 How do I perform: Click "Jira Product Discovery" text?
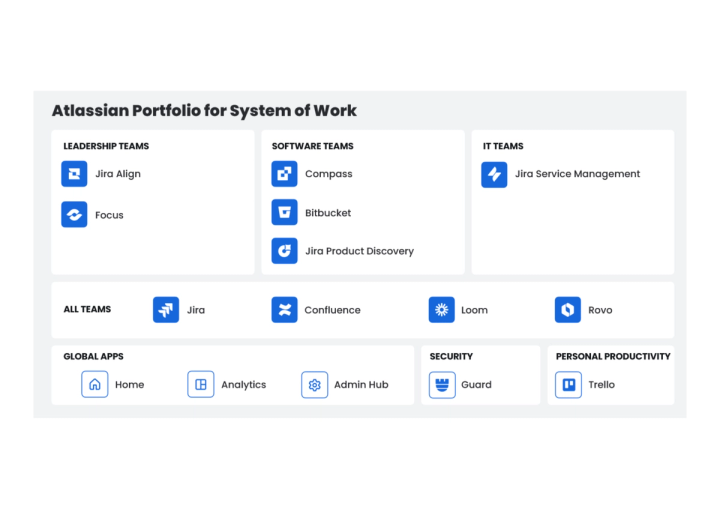[360, 251]
